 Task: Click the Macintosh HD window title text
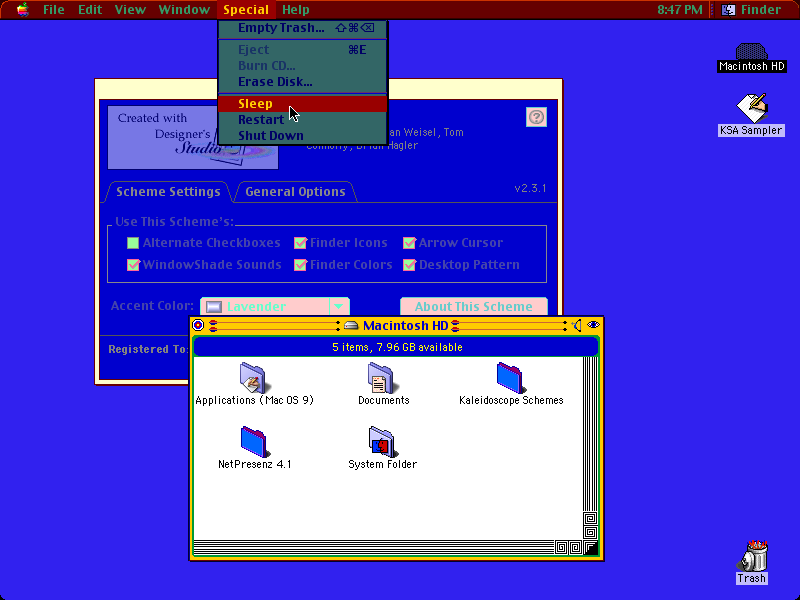coord(405,326)
